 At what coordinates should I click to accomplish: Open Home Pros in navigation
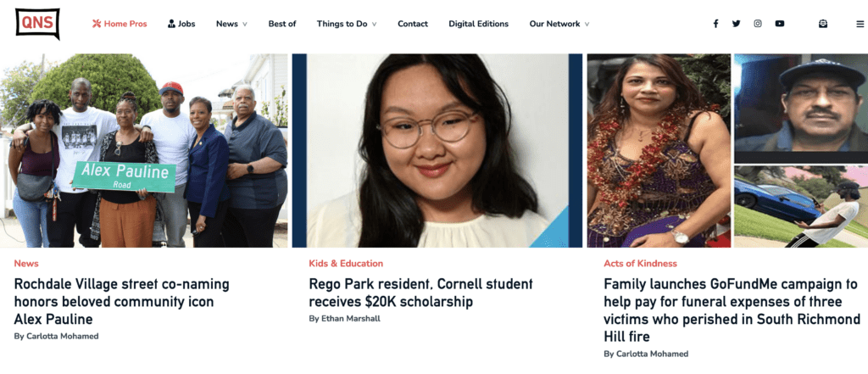[x=120, y=24]
